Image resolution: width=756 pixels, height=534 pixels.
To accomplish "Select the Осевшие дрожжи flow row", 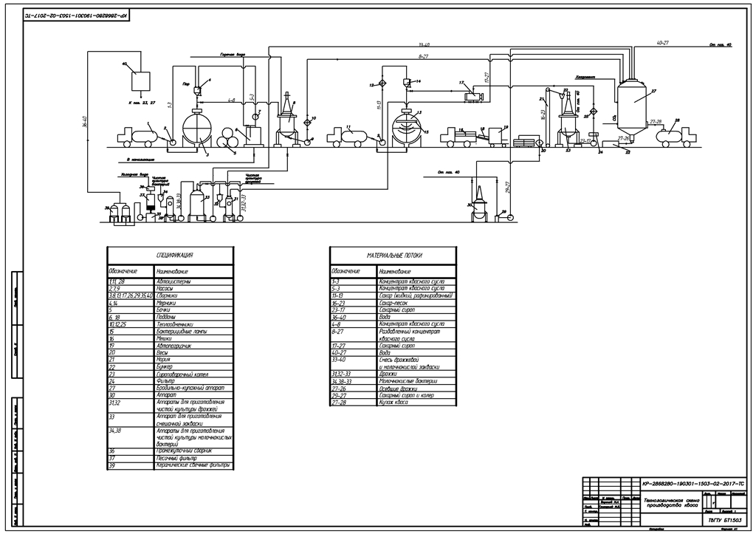I will pyautogui.click(x=393, y=388).
